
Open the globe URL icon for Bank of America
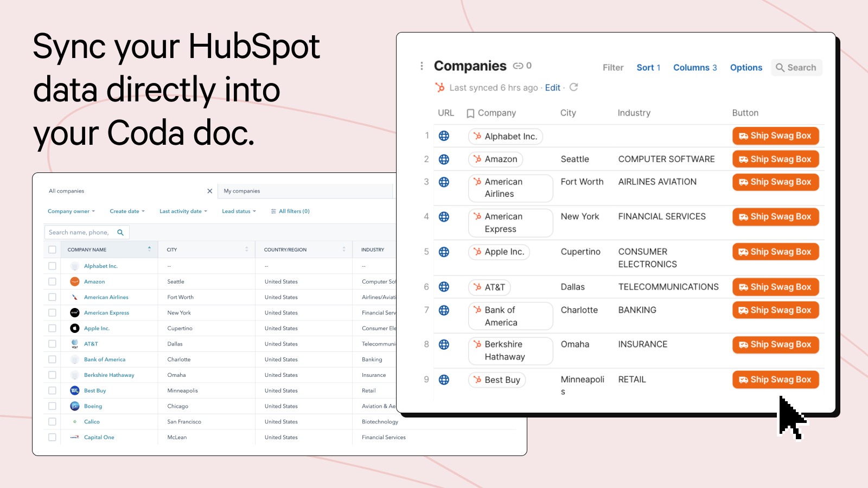tap(444, 310)
